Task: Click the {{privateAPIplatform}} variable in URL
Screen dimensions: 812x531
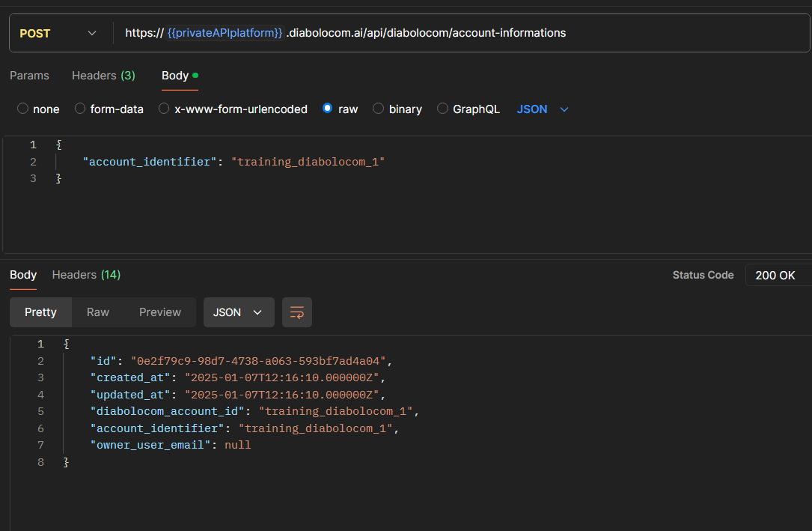Action: pos(225,33)
